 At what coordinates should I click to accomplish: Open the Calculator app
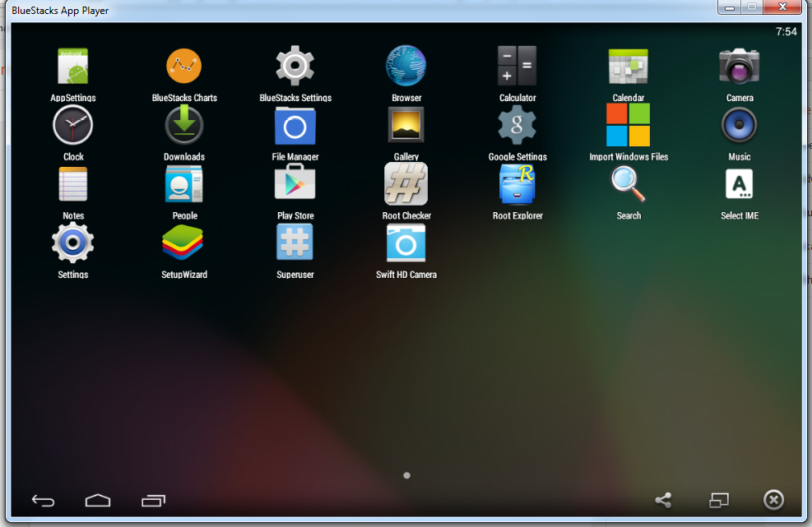pos(517,67)
